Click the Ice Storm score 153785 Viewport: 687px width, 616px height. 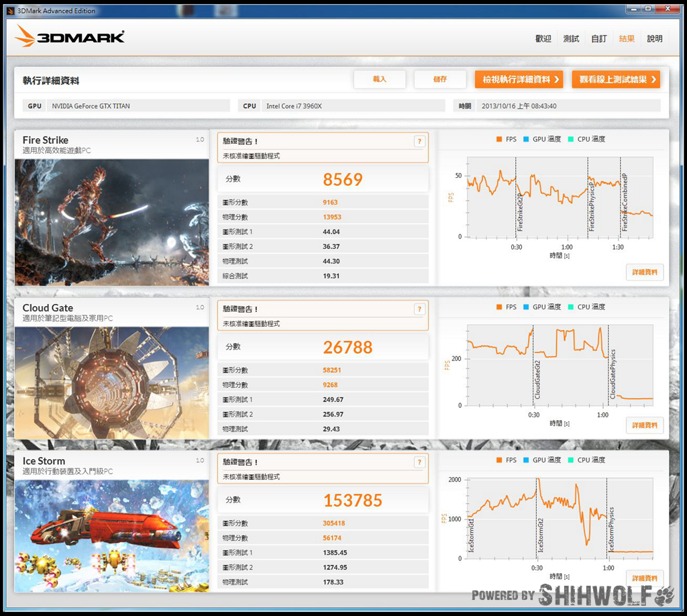pyautogui.click(x=353, y=501)
